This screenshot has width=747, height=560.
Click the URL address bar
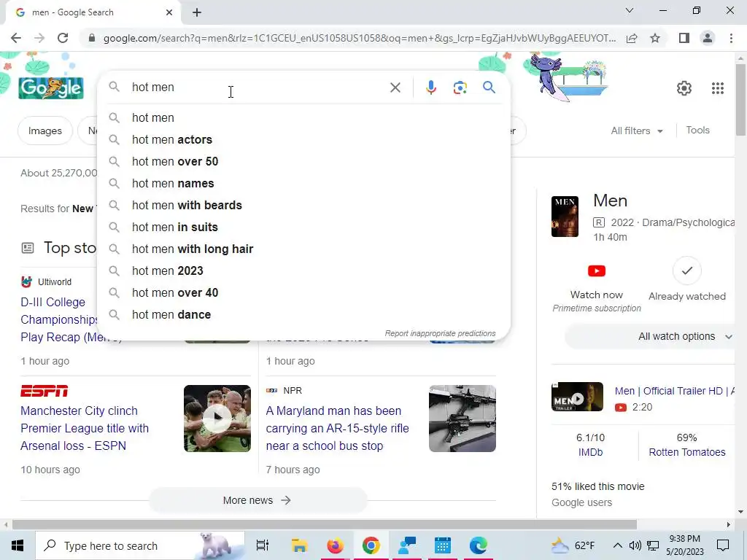point(359,38)
